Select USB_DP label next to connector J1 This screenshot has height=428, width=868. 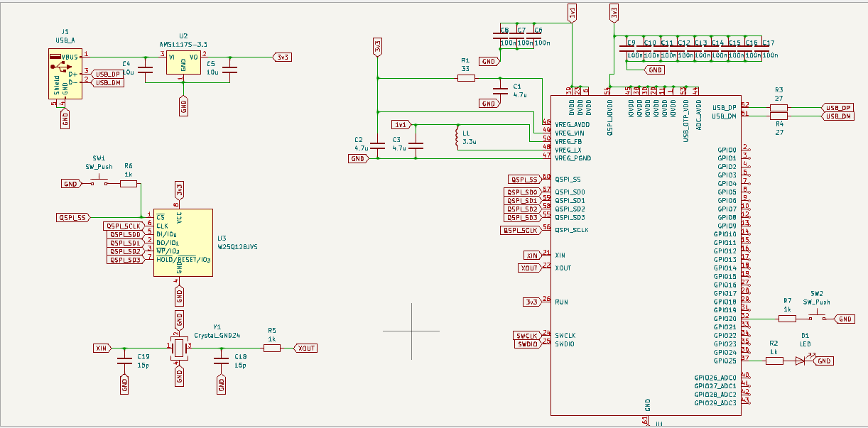pyautogui.click(x=109, y=73)
